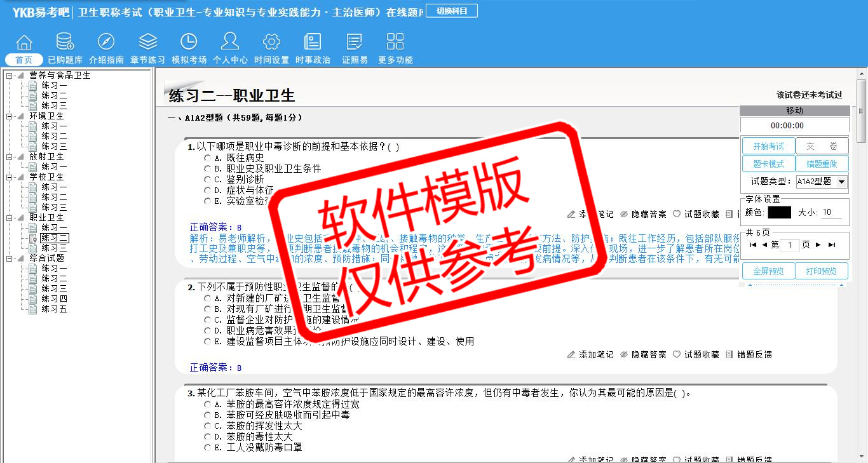868x463 pixels.
Task: Open the 试题类型 A1A2型题 dropdown
Action: [822, 182]
